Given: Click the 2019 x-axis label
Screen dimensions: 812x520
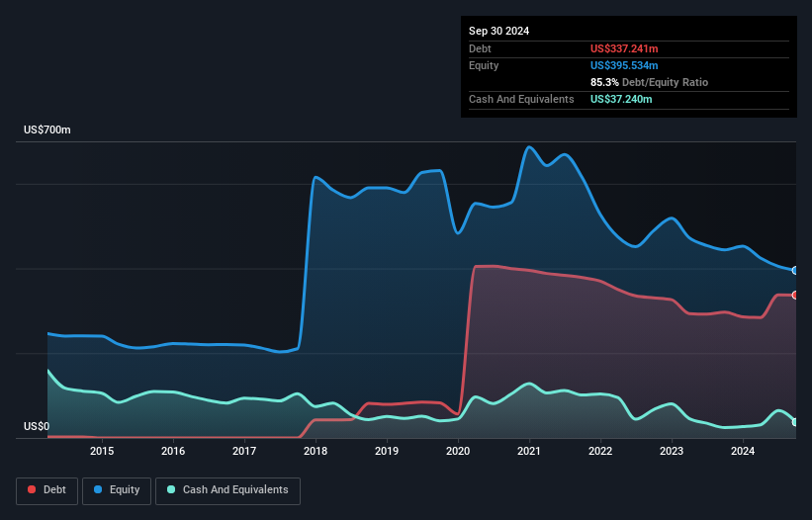Looking at the screenshot, I should pyautogui.click(x=387, y=451).
